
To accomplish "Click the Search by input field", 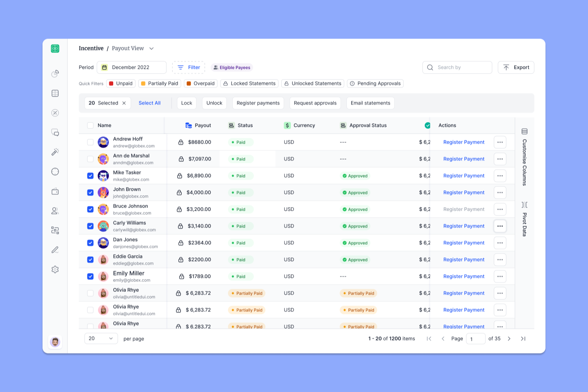I will click(461, 68).
